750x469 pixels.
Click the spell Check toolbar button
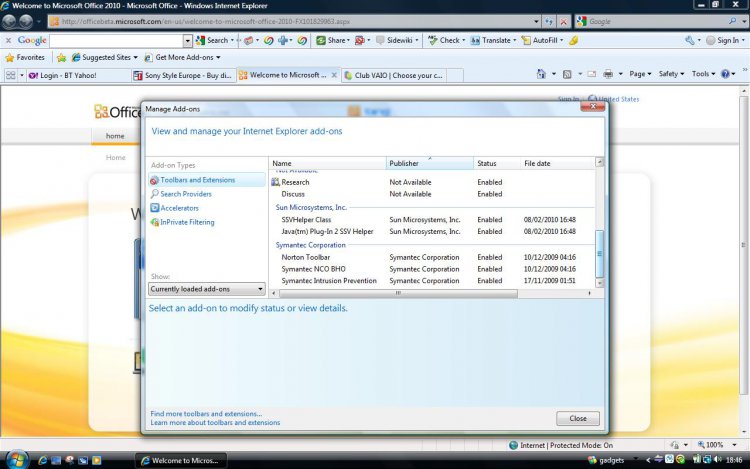coord(446,41)
